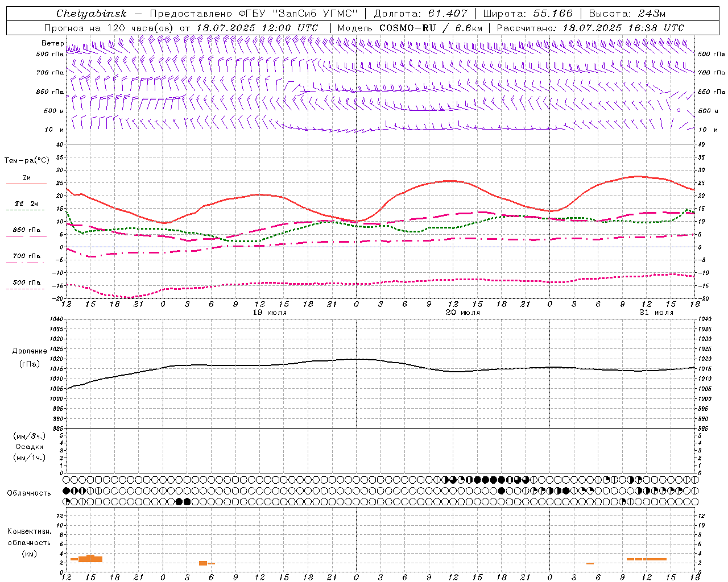Click the '(гПа)' unit label under Давление
The height and width of the screenshot is (582, 728).
[x=30, y=364]
